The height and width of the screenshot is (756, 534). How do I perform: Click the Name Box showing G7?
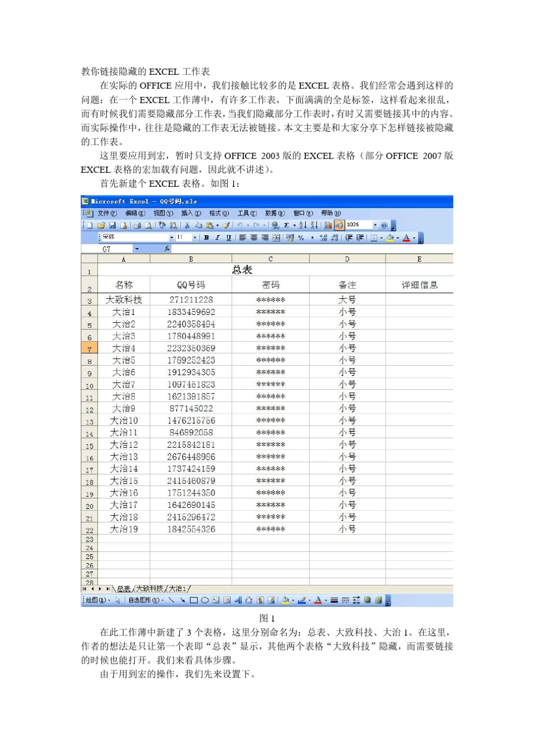(107, 249)
